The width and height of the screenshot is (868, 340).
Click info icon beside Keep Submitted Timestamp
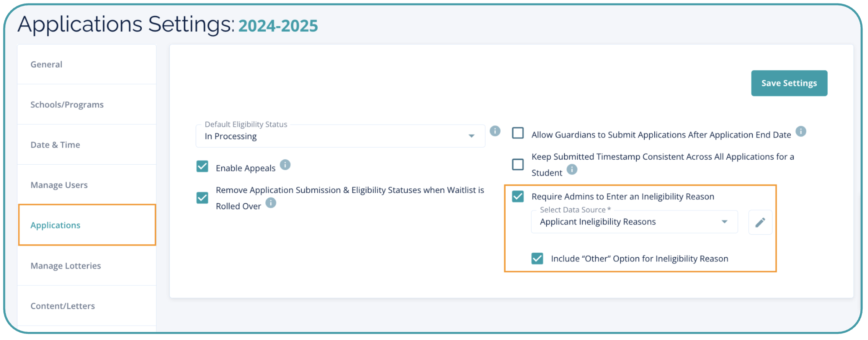click(x=572, y=169)
